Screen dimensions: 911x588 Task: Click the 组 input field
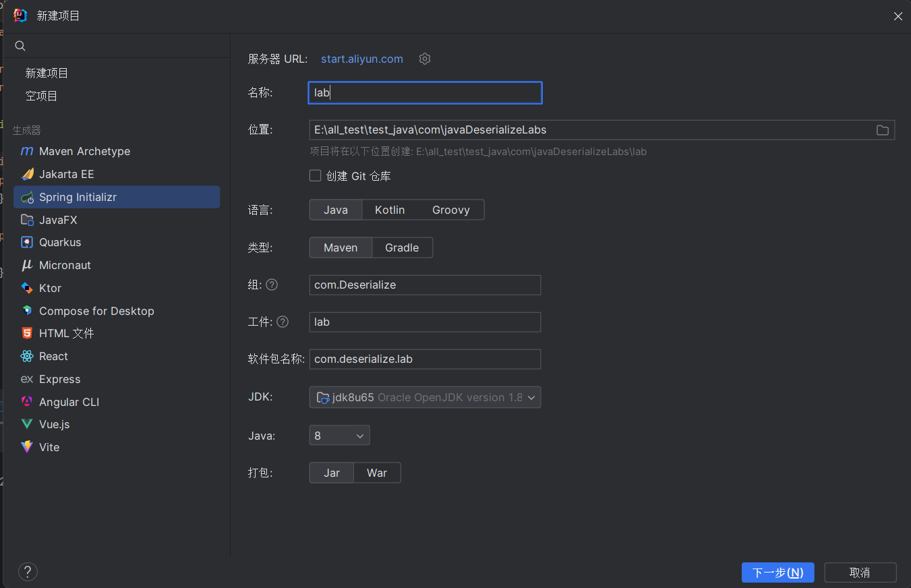(425, 285)
